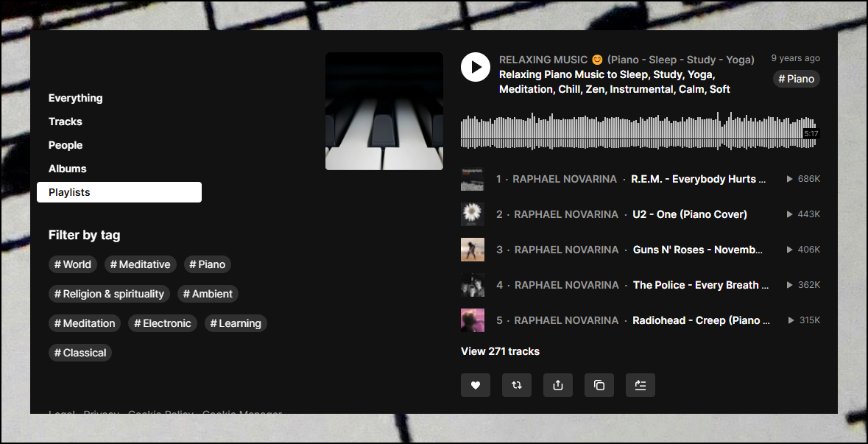Open RAPHAEL NOVARINA on track 3

coord(566,250)
